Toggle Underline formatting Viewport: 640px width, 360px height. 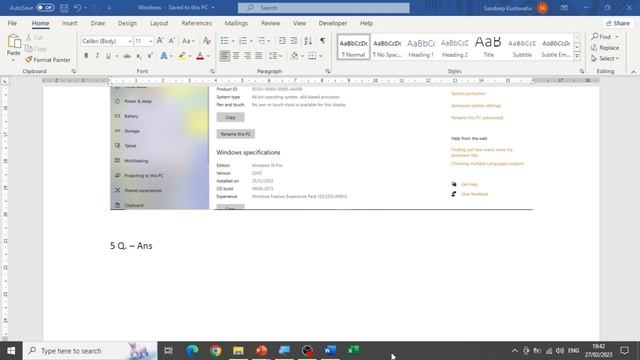[108, 56]
